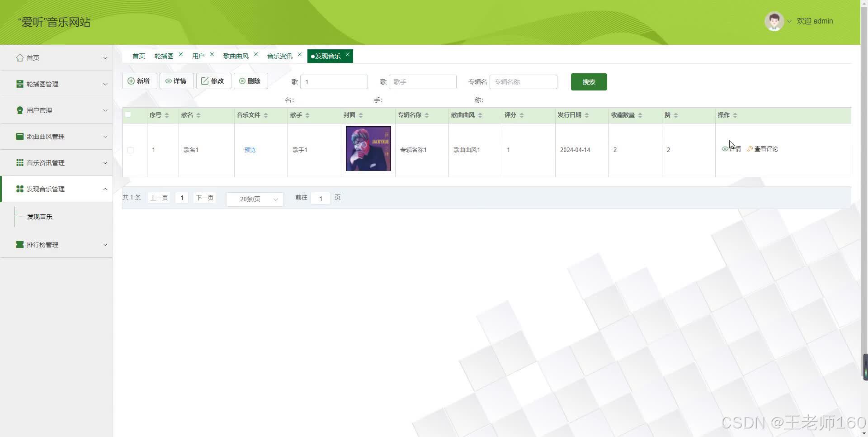Click the 用户管理 sidebar icon
868x437 pixels.
tap(20, 110)
